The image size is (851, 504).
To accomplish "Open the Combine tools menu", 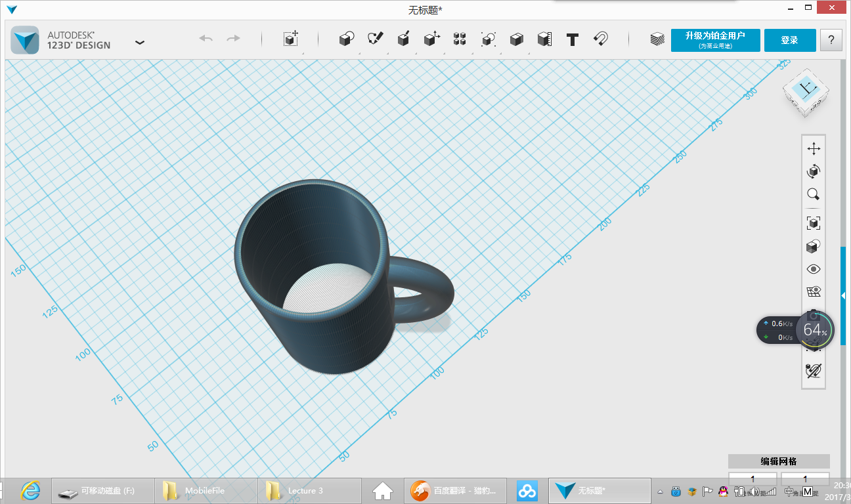I will tap(516, 39).
